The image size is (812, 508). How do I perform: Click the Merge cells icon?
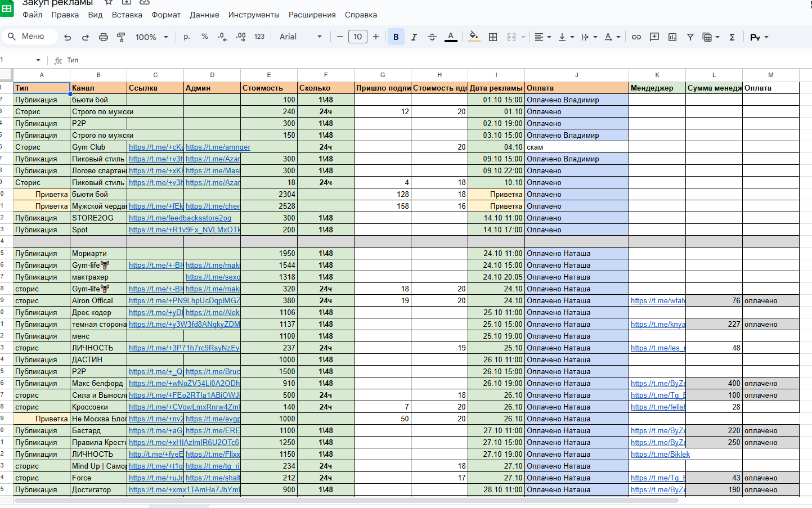tap(512, 37)
